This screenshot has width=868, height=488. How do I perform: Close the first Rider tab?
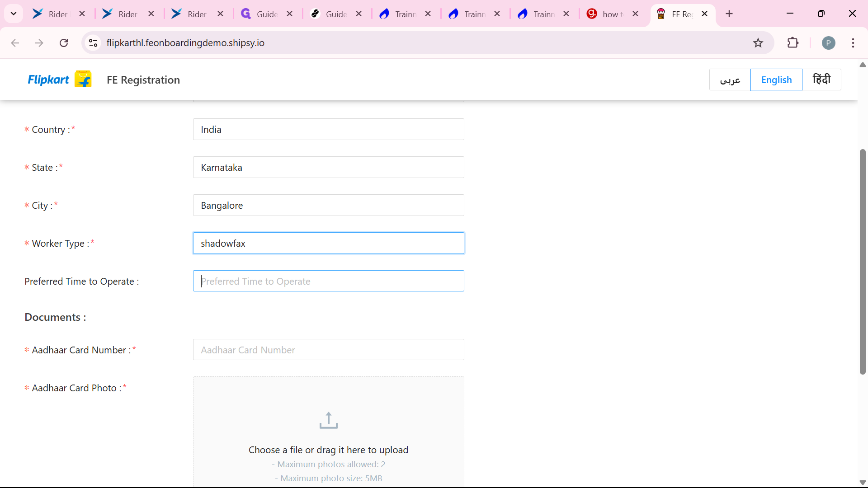[x=82, y=14]
